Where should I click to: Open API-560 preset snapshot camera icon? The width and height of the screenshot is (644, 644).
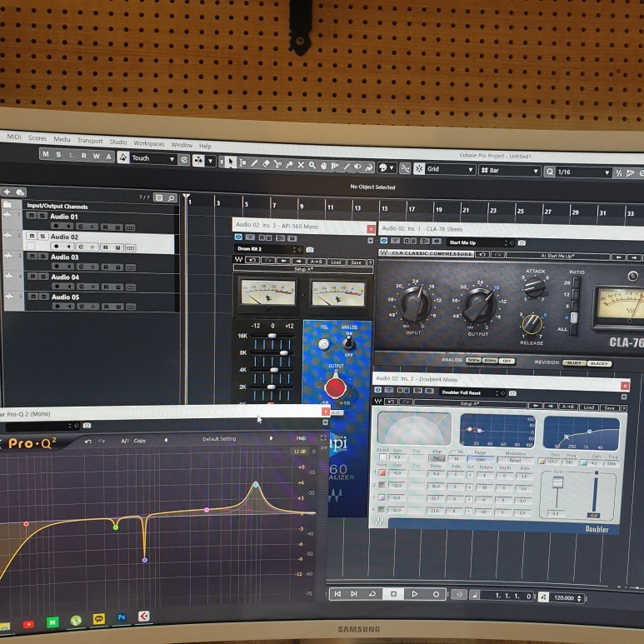[x=310, y=250]
